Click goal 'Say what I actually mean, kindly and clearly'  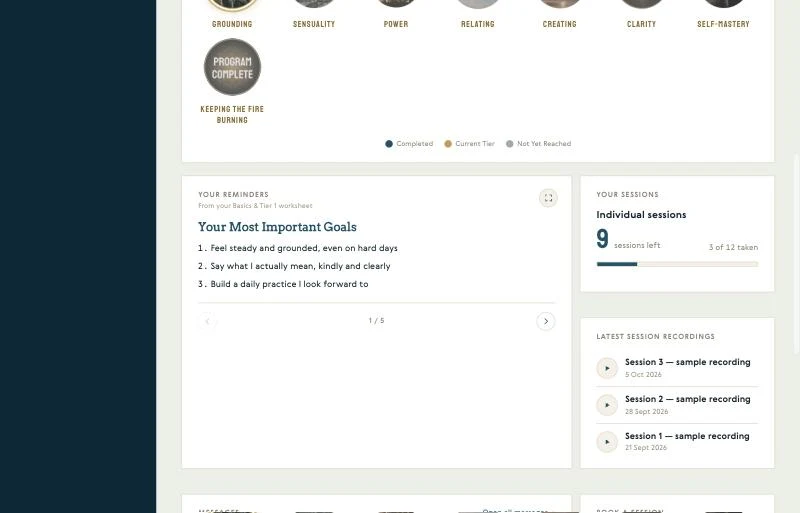click(x=300, y=266)
